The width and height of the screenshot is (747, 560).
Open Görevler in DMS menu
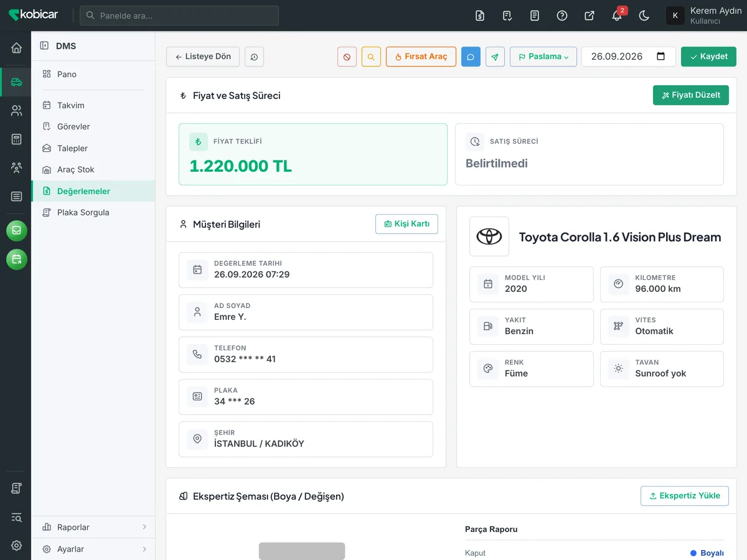coord(93,126)
